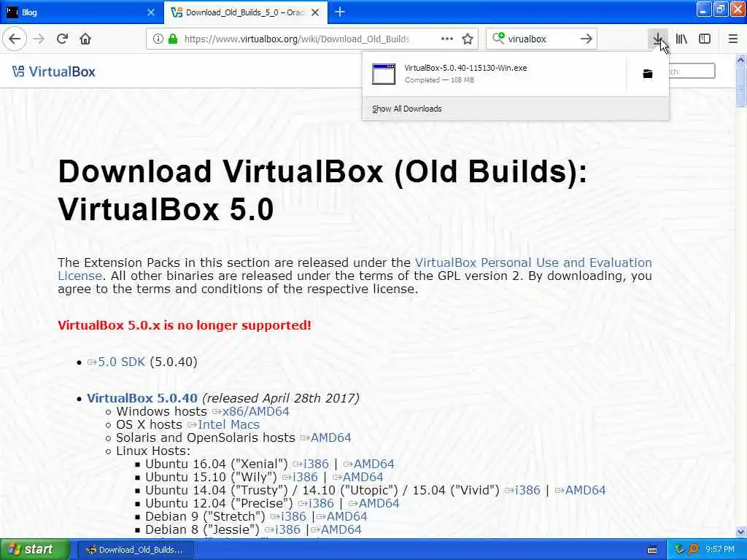Image resolution: width=747 pixels, height=560 pixels.
Task: Click the vertical scrollbar up arrow
Action: (740, 60)
